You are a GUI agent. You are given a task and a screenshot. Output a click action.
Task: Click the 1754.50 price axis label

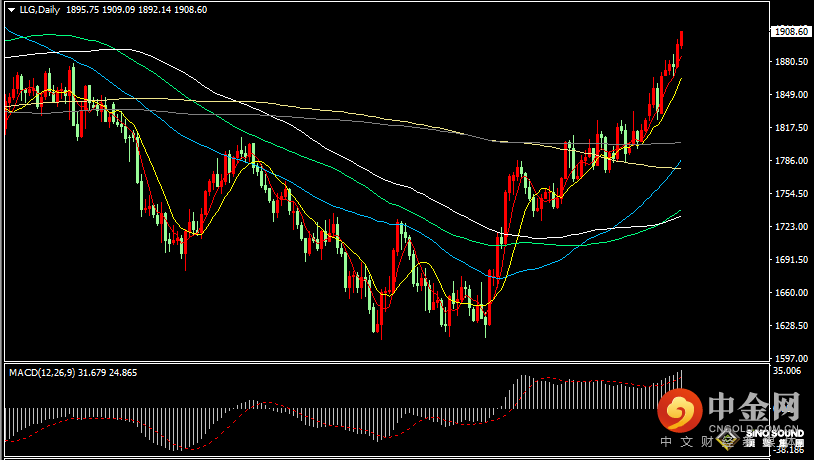coord(790,194)
